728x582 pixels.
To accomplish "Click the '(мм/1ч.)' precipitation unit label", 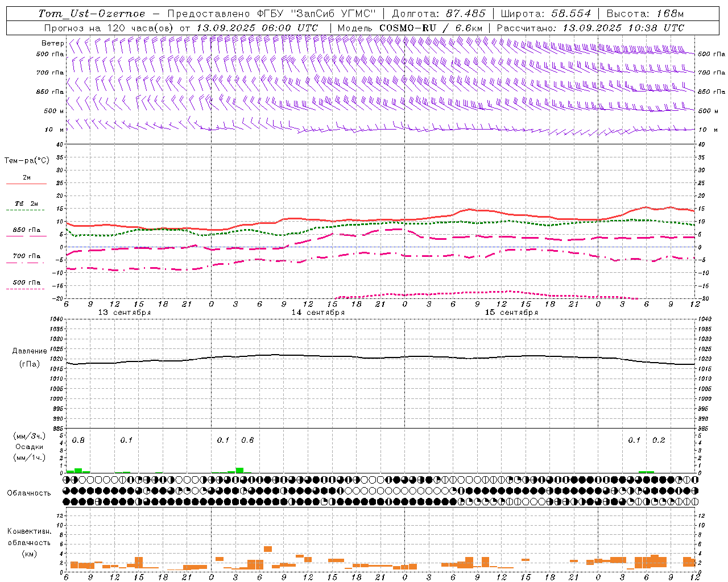I will point(30,458).
